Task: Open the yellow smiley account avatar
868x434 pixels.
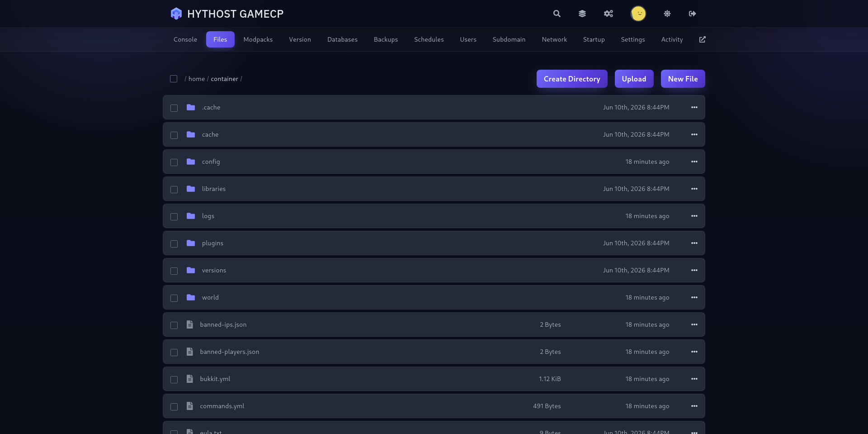Action: click(638, 14)
